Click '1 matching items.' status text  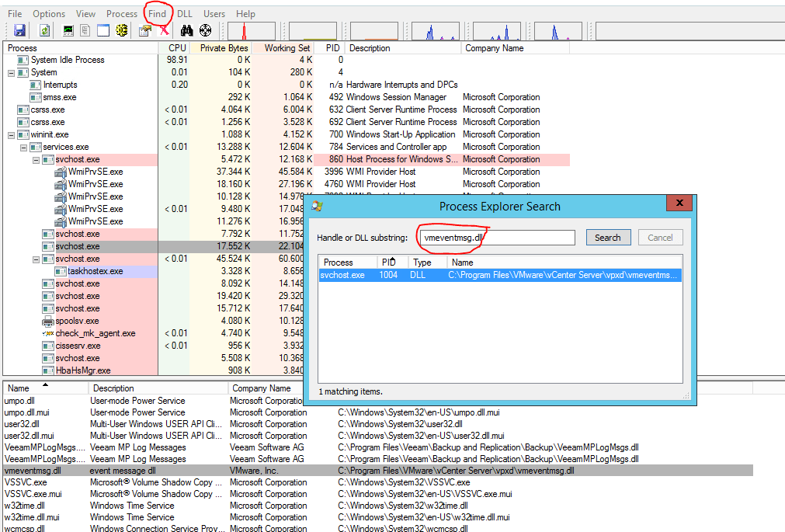coord(350,391)
